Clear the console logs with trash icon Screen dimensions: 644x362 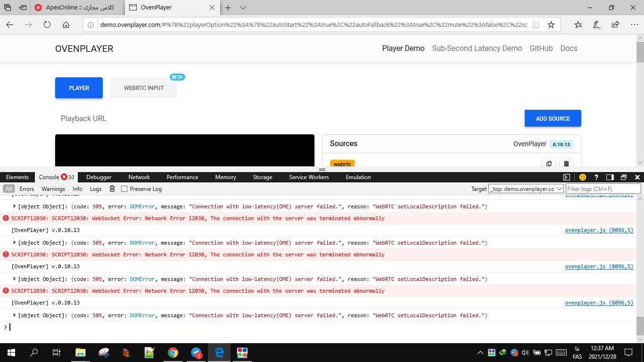tap(112, 189)
